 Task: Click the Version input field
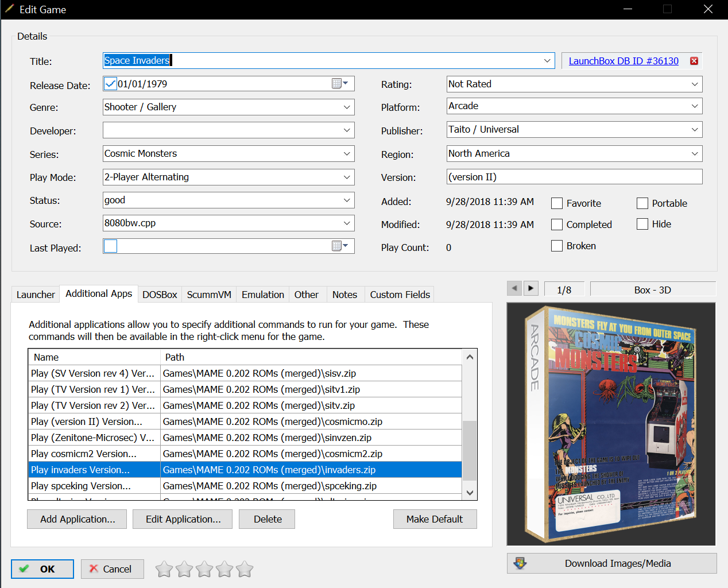pos(575,177)
